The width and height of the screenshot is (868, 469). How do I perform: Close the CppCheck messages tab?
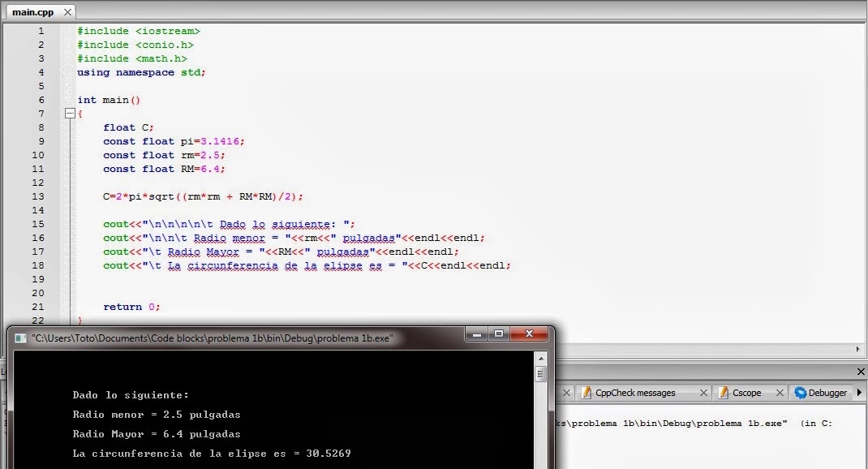[x=703, y=393]
